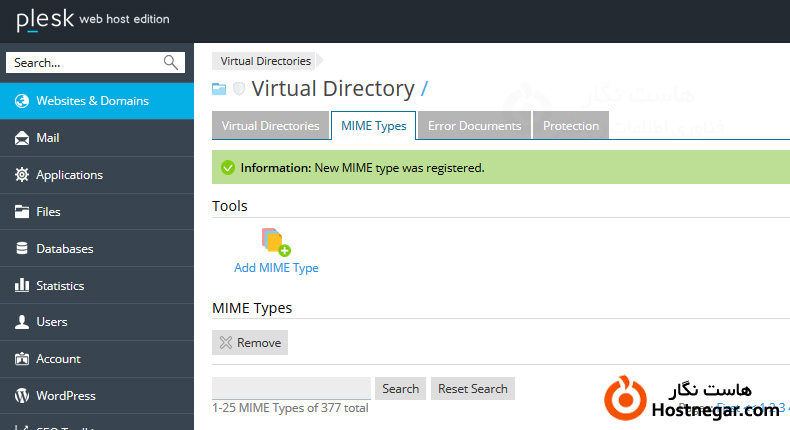This screenshot has height=430, width=790.
Task: Click the Reset Search button
Action: pos(473,389)
